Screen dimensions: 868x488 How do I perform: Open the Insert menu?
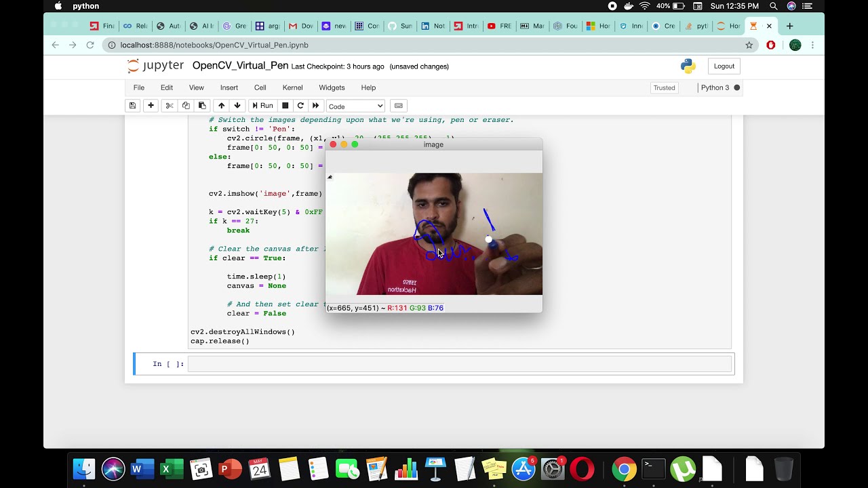[229, 87]
